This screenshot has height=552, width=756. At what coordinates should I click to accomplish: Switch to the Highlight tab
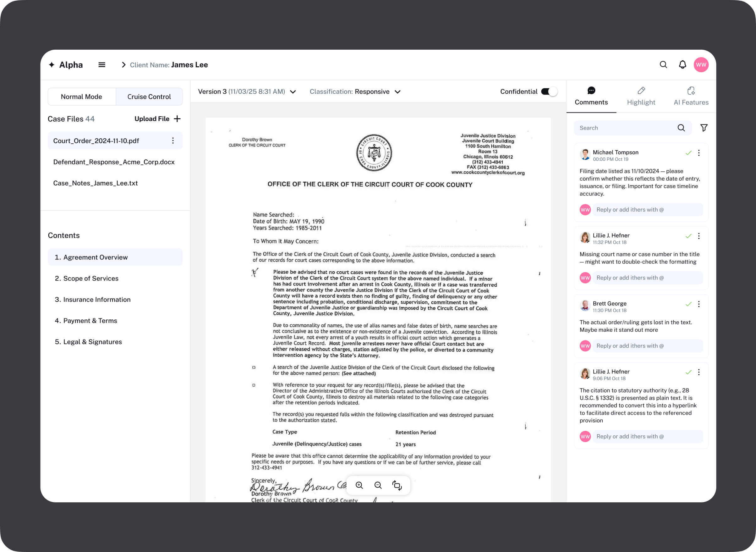point(641,97)
